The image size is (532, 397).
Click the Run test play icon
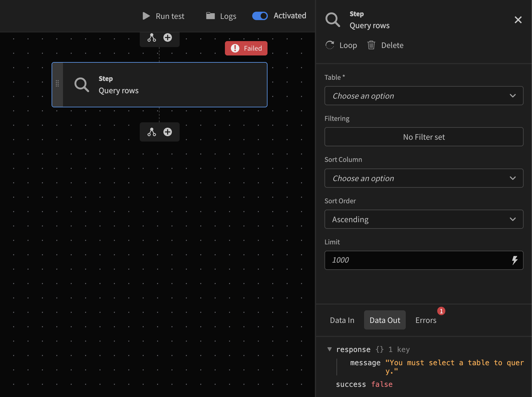(146, 16)
